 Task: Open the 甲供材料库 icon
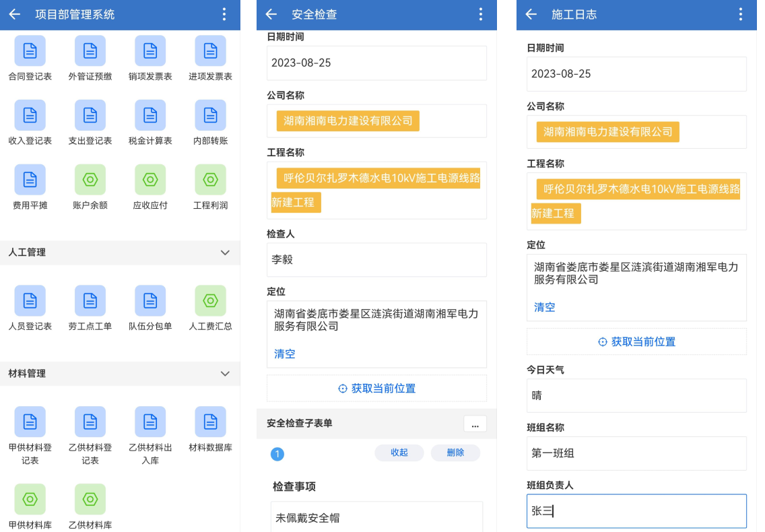point(30,500)
